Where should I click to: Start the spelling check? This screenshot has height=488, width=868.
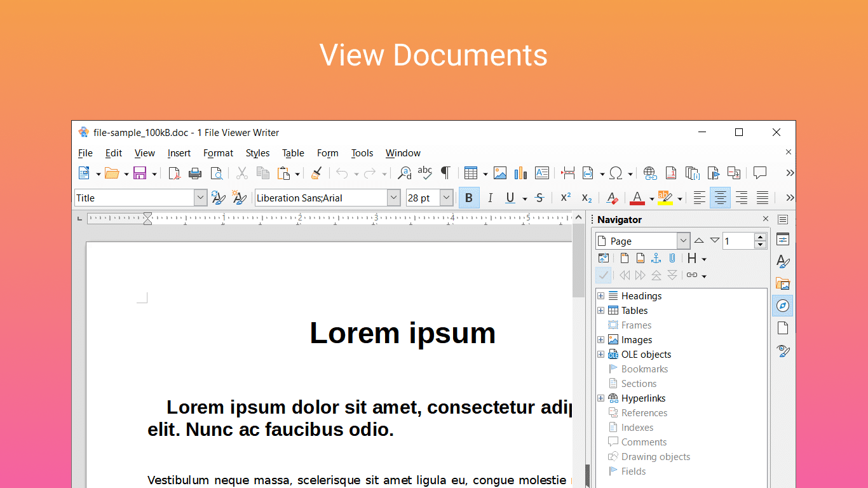[424, 173]
